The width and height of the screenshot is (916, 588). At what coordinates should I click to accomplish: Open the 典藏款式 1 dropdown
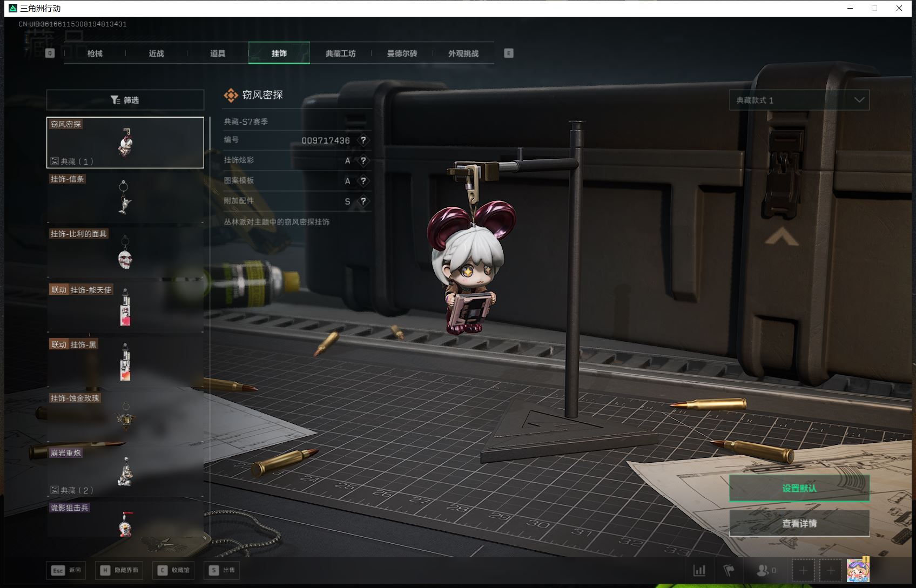tap(799, 99)
